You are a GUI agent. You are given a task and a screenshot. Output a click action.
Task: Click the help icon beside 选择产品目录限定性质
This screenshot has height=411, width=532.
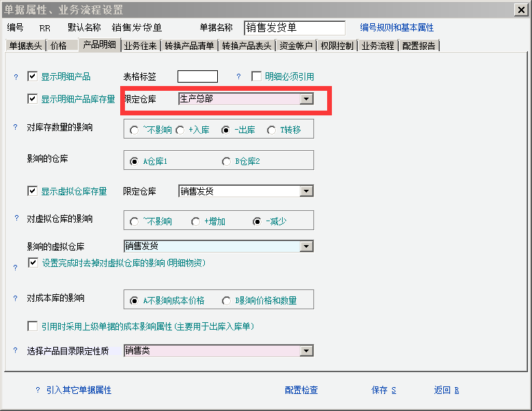[x=16, y=351]
